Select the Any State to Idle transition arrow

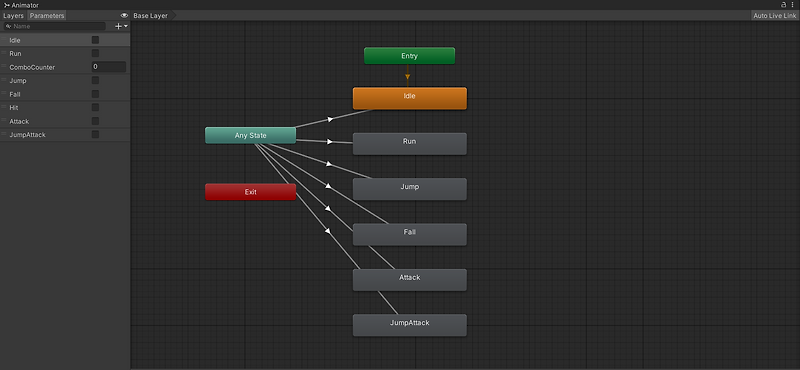pyautogui.click(x=331, y=119)
